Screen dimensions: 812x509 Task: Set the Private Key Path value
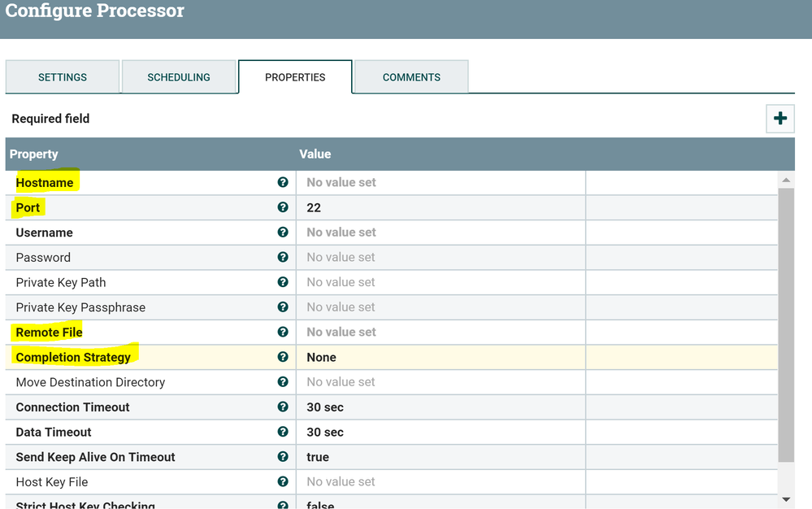(x=441, y=282)
